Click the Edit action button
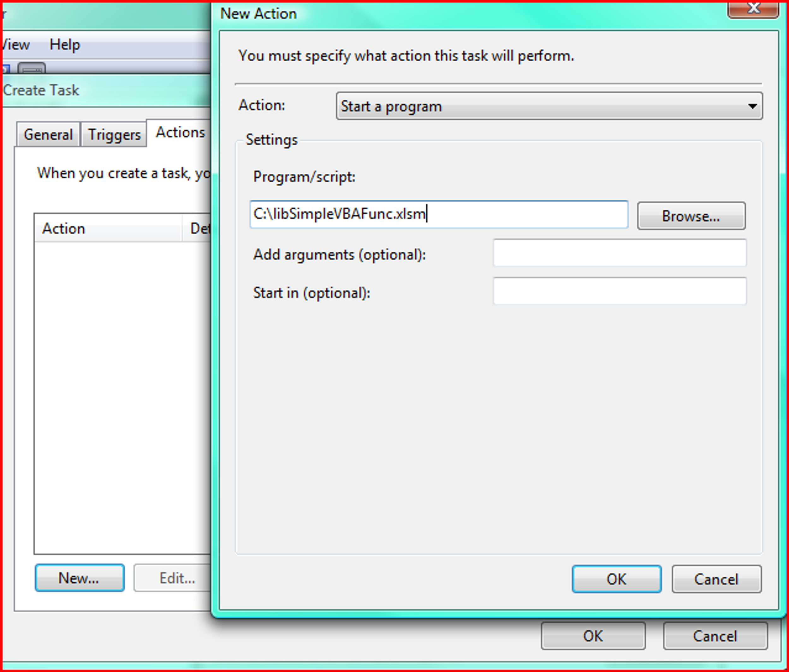This screenshot has width=789, height=672. (x=176, y=578)
